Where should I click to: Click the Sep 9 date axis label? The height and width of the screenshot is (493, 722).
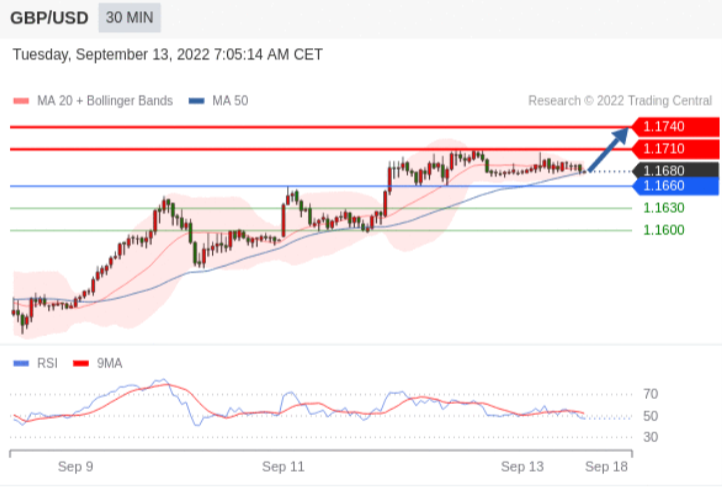pos(76,467)
